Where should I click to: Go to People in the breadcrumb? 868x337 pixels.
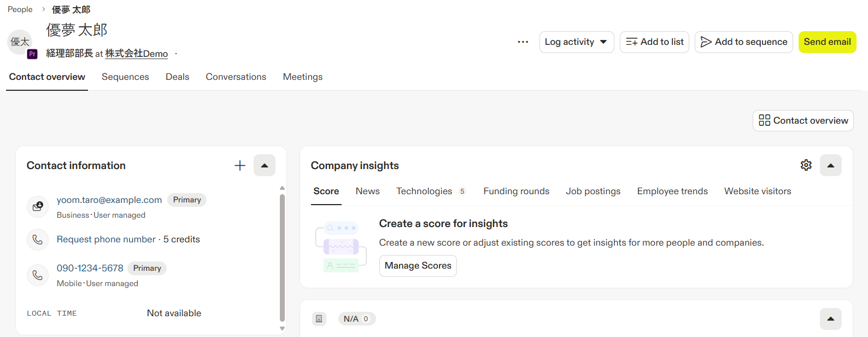20,9
